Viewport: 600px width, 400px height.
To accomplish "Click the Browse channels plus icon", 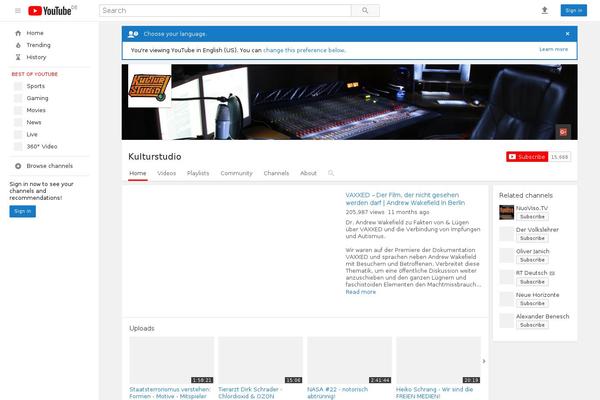I will click(x=18, y=166).
